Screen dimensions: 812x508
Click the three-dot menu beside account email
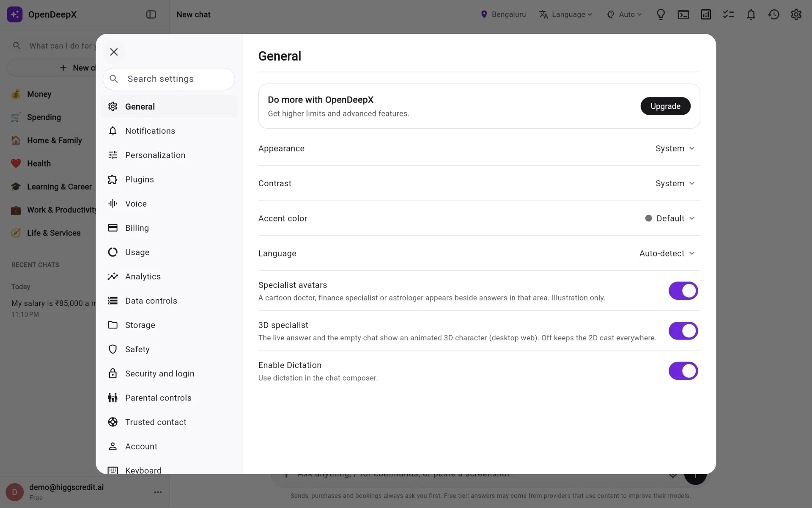coord(158,492)
